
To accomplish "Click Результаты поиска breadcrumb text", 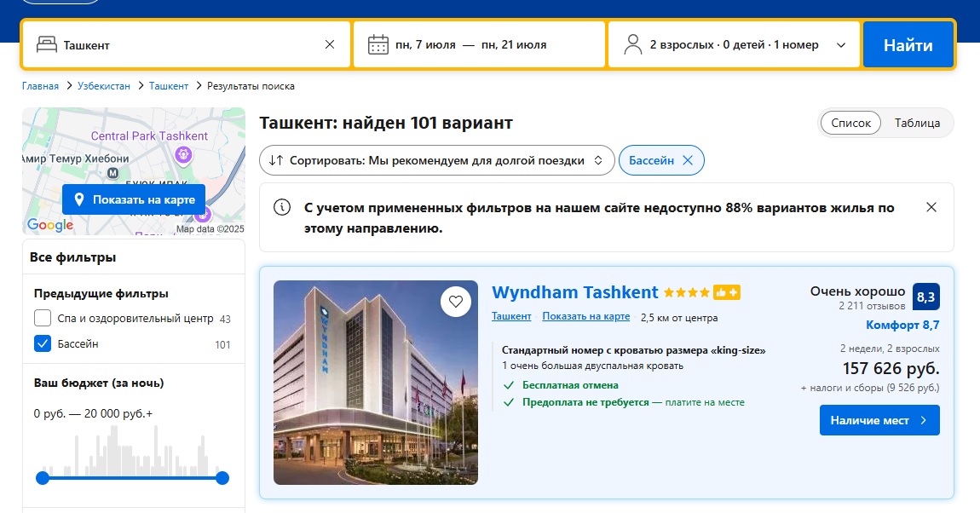I will coord(251,86).
